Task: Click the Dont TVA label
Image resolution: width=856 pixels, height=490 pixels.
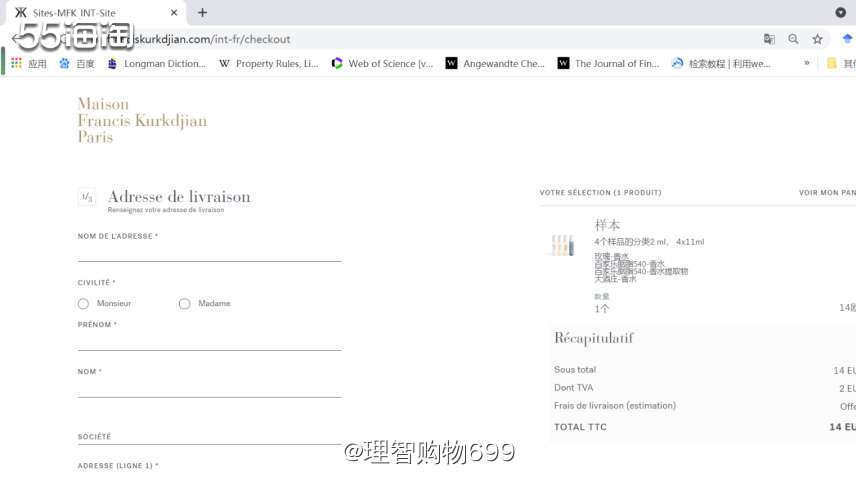Action: 573,387
